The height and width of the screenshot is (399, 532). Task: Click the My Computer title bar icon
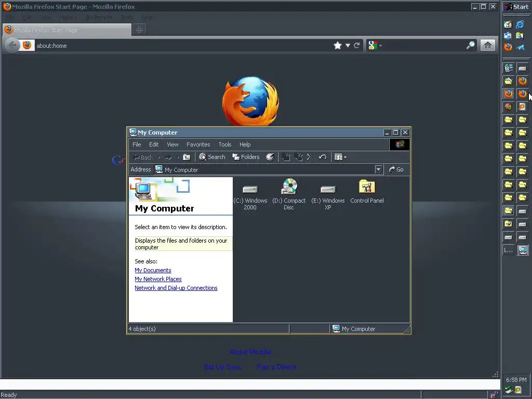(133, 132)
